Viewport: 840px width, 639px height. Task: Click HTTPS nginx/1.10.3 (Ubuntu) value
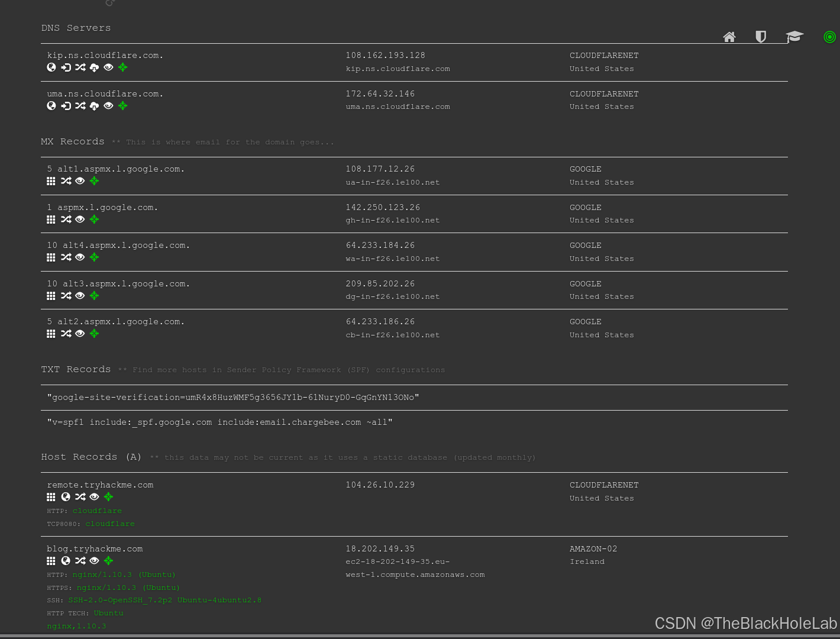[128, 588]
